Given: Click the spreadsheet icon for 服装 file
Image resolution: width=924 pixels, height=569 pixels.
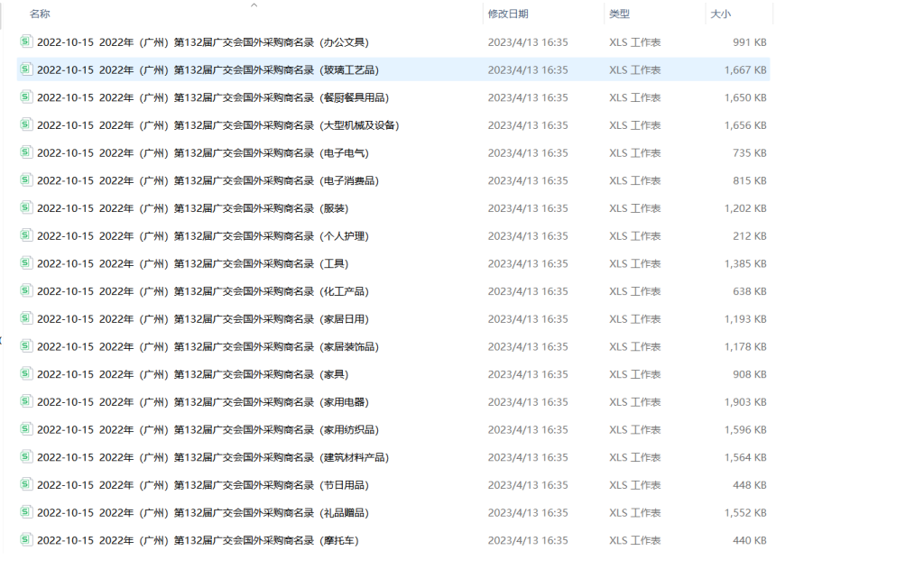Looking at the screenshot, I should coord(26,207).
